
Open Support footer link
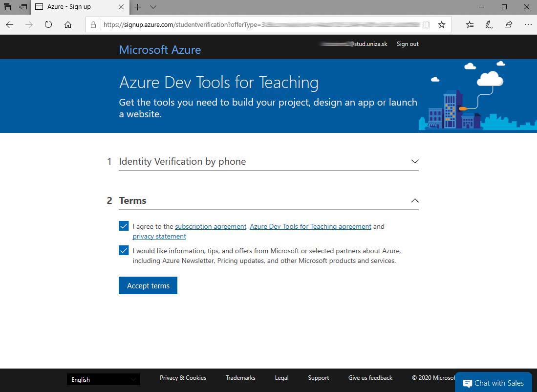click(319, 378)
